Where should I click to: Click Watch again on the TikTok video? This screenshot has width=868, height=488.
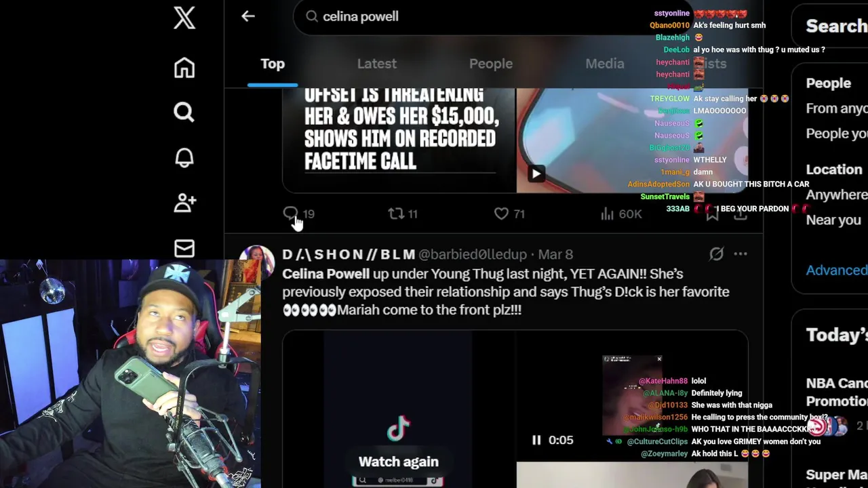tap(399, 462)
